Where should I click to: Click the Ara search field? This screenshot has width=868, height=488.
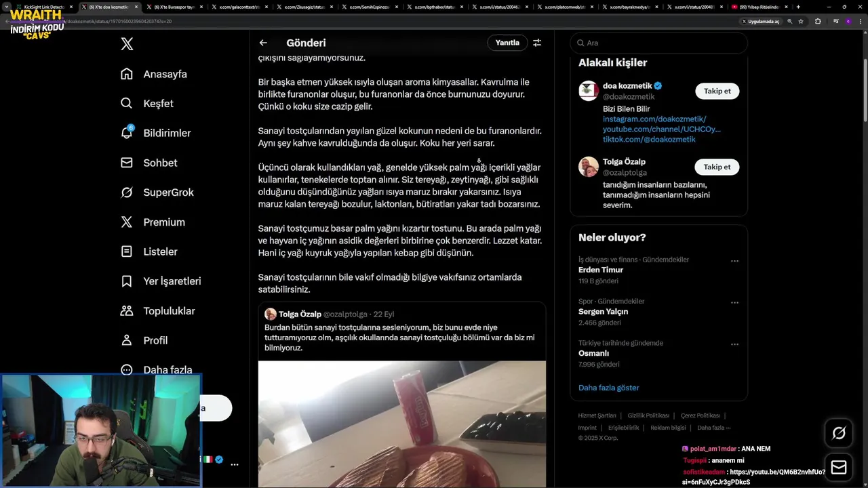click(x=658, y=43)
